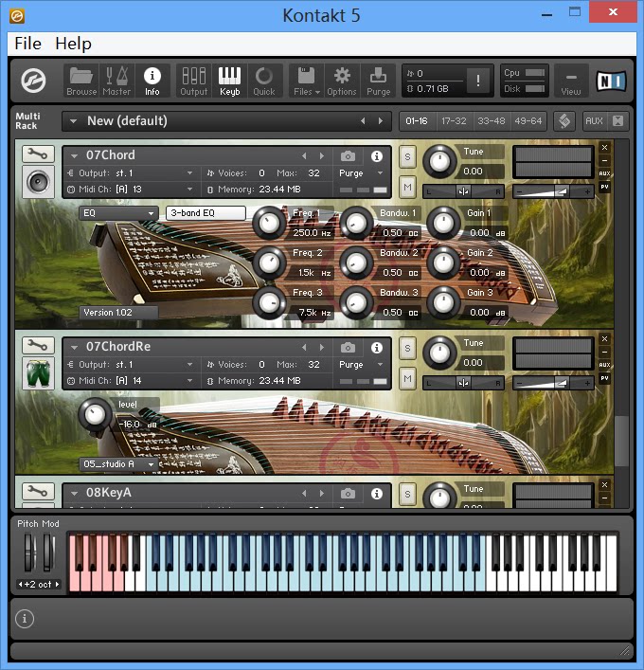Expand the 05_studio A preset dropdown
This screenshot has height=670, width=644.
pyautogui.click(x=118, y=464)
